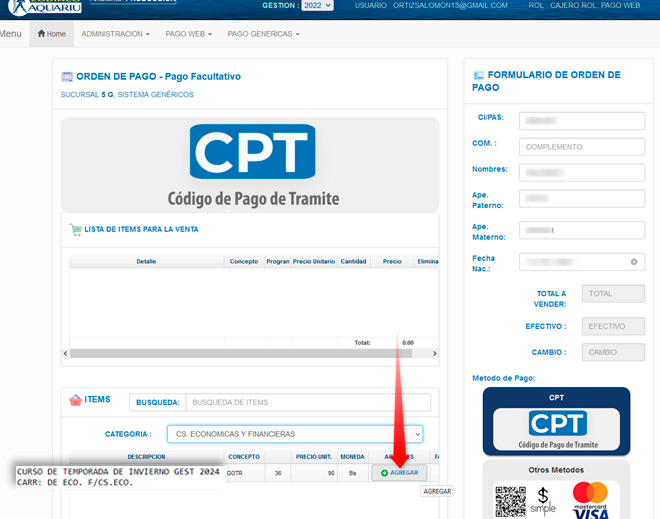Focus the BUSQUEDA DE ITEMS search field
Image resolution: width=660 pixels, height=519 pixels.
[x=308, y=402]
